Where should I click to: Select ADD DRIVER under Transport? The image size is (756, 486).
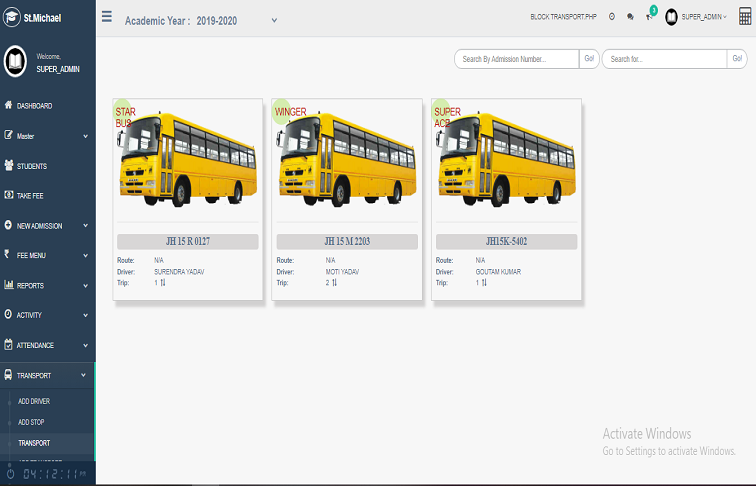pyautogui.click(x=34, y=401)
